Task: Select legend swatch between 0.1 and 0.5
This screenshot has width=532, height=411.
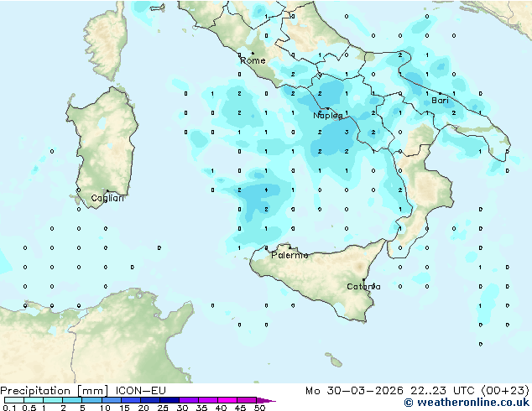Action: [14, 400]
